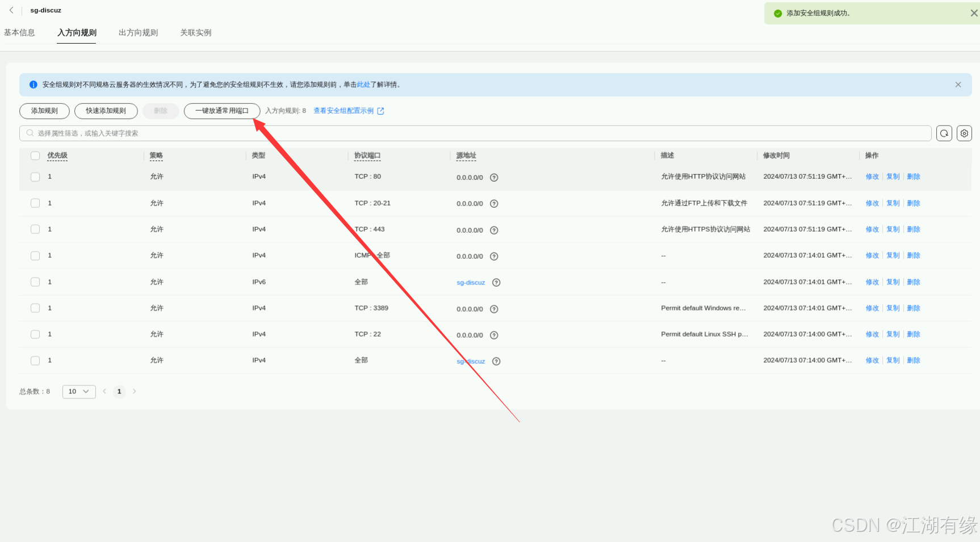Click 修改 link for the TCP:443 rule

click(872, 230)
